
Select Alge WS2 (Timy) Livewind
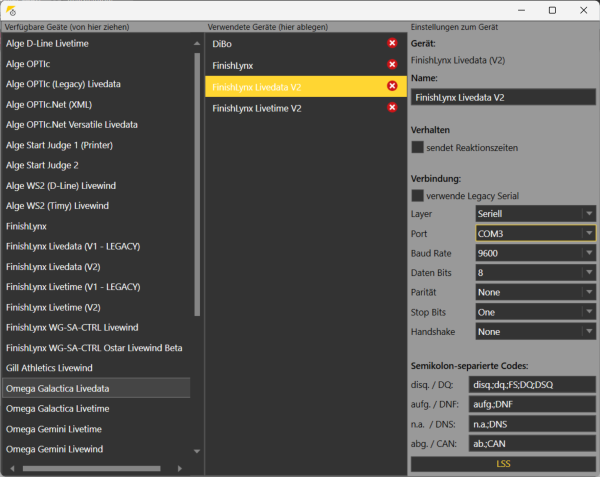96,206
